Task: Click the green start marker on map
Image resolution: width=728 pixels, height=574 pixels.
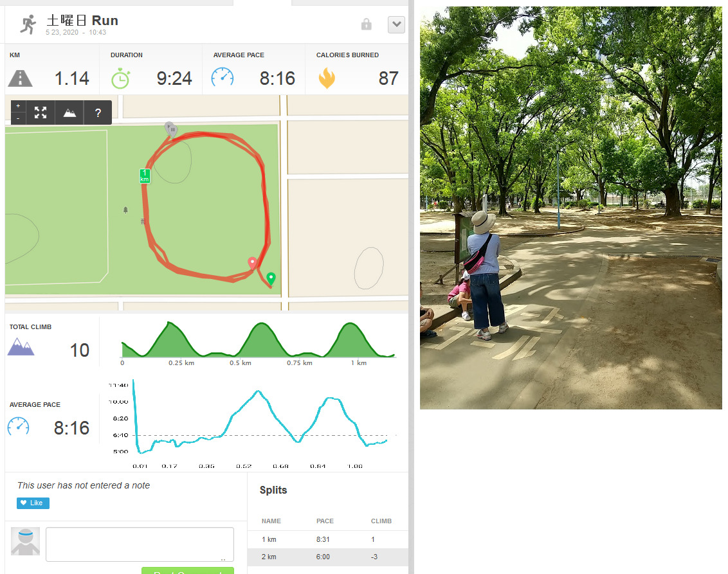Action: (271, 278)
